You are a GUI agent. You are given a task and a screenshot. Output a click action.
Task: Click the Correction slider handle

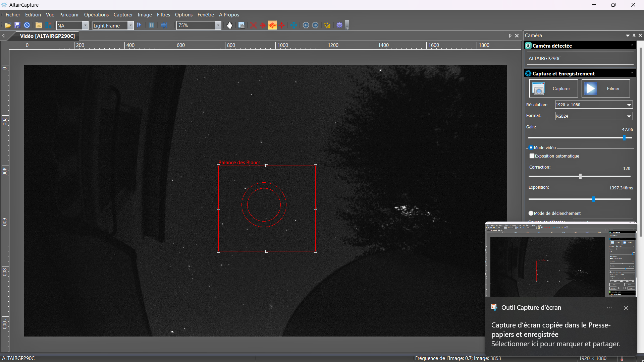[x=580, y=176]
